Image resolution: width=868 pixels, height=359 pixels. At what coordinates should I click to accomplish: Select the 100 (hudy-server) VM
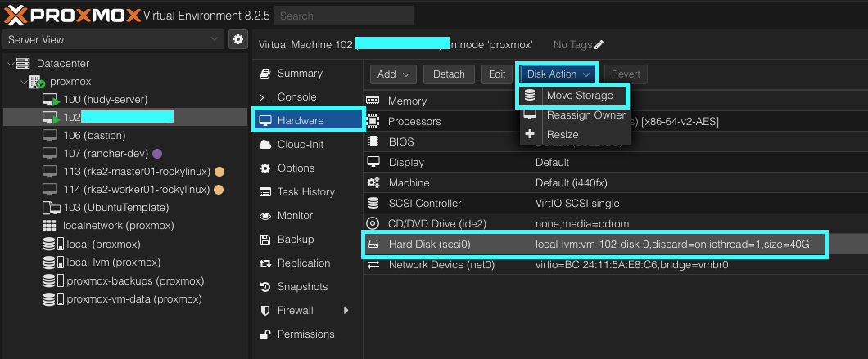(105, 99)
